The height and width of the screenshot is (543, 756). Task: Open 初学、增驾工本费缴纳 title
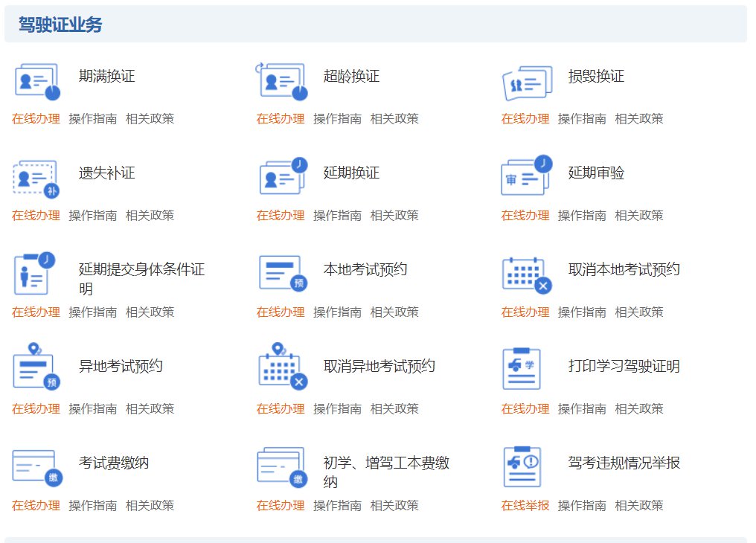click(387, 472)
